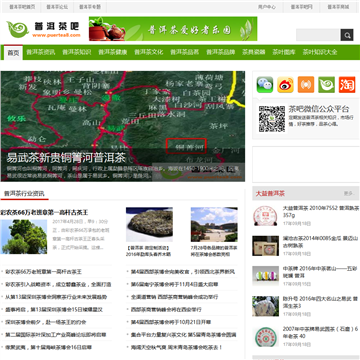Click the 普洱茶吧首页 top link

click(x=22, y=7)
